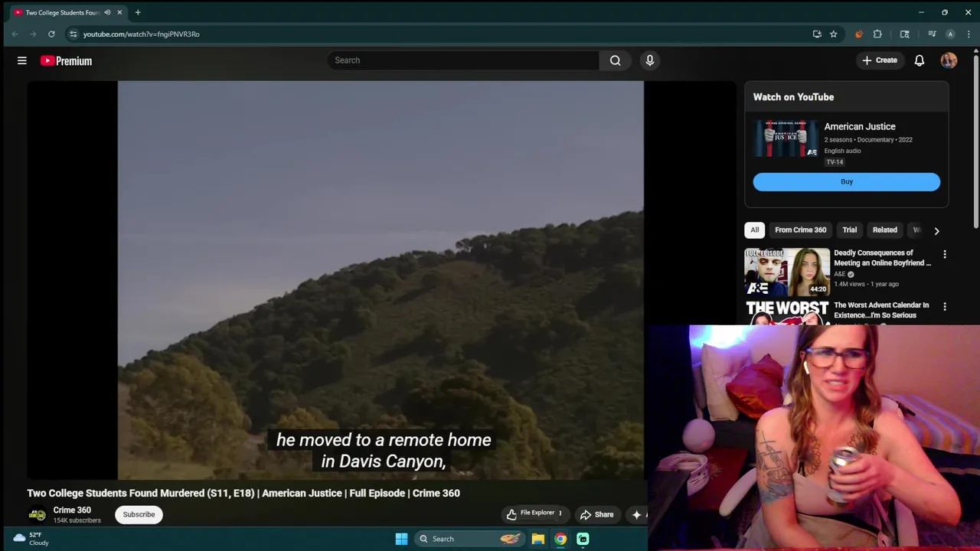The height and width of the screenshot is (551, 980).
Task: Buy American Justice on YouTube
Action: 847,181
